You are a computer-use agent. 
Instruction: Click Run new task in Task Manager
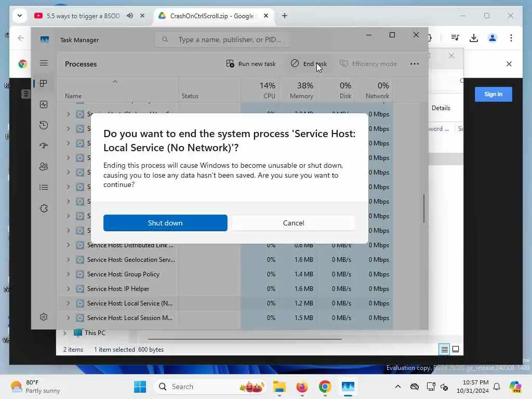click(x=251, y=64)
